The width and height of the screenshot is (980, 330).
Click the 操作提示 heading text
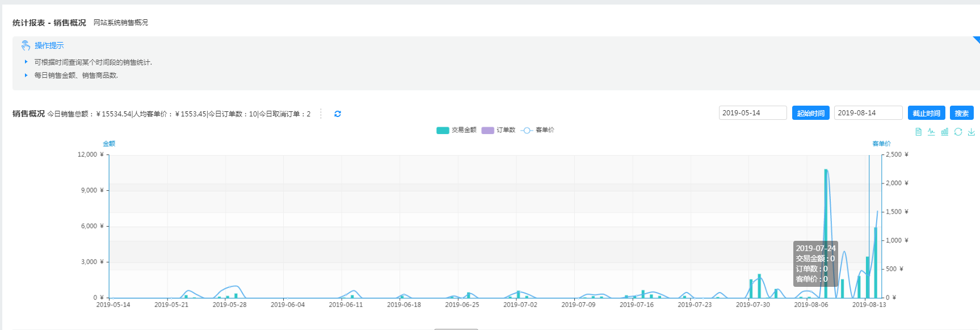pyautogui.click(x=49, y=45)
